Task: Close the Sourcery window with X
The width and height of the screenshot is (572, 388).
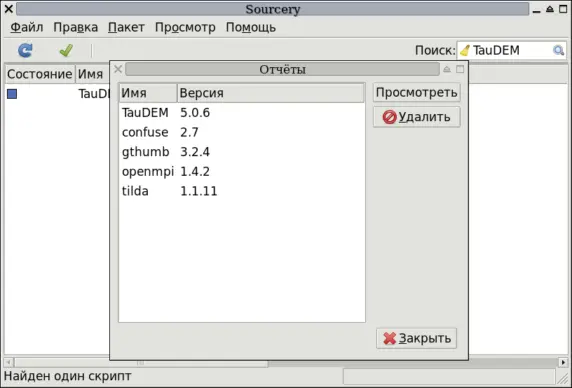Action: point(8,9)
